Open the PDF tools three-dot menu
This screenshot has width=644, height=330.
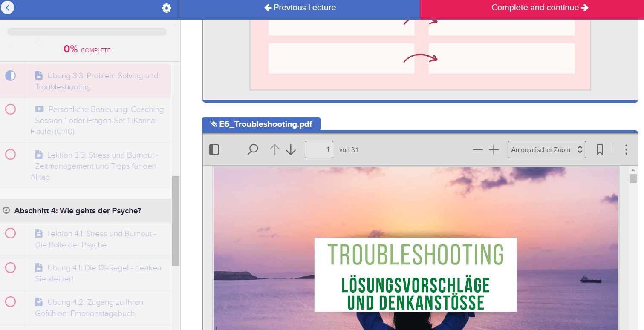pos(626,149)
